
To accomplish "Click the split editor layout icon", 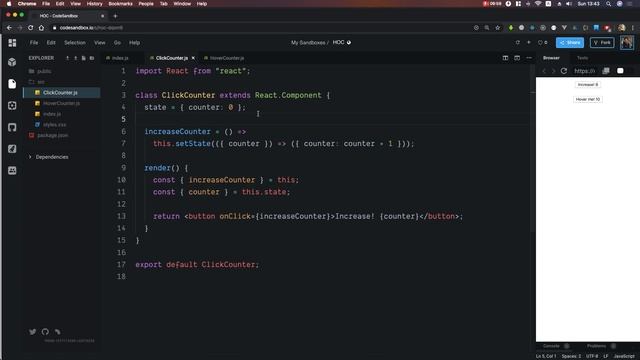I will pos(505,58).
